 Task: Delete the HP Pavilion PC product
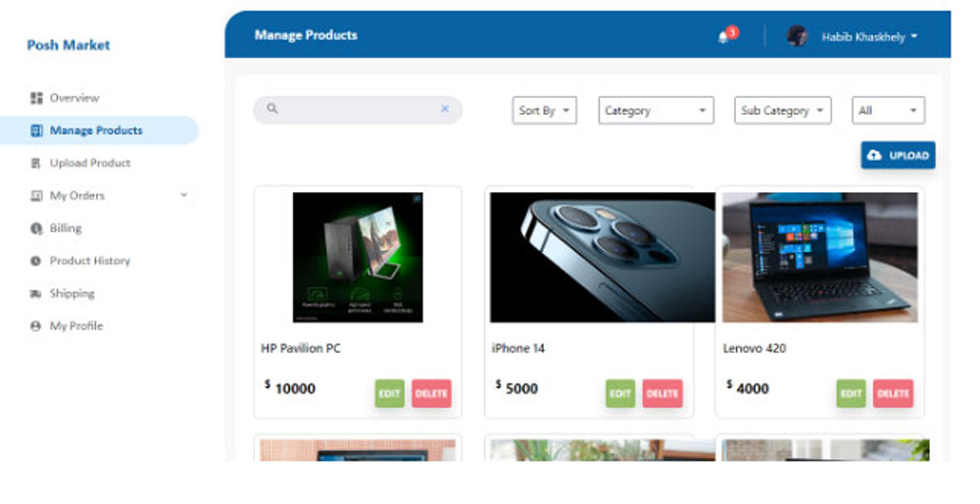click(x=431, y=393)
